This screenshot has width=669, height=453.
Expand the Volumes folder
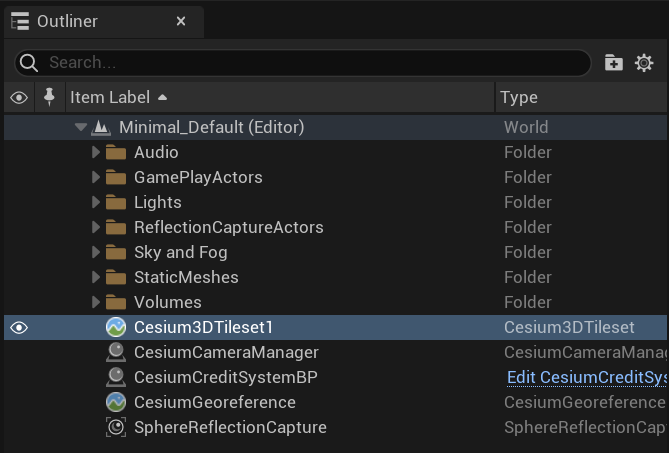[x=96, y=302]
